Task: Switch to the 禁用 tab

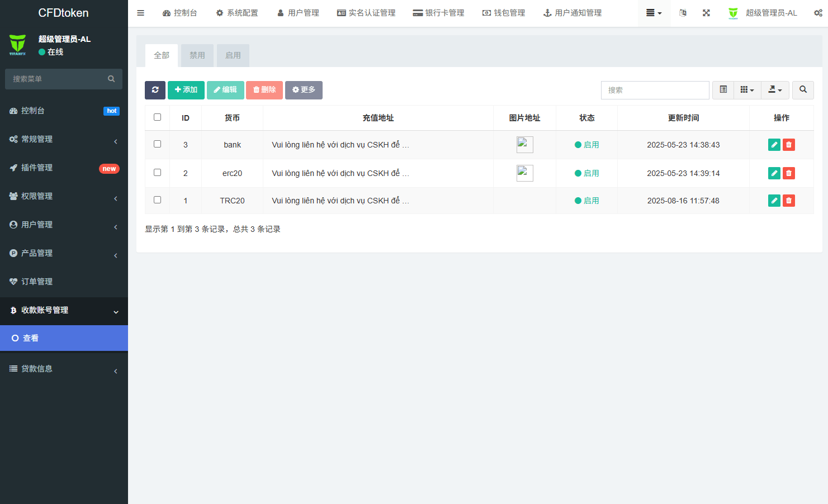Action: (197, 55)
